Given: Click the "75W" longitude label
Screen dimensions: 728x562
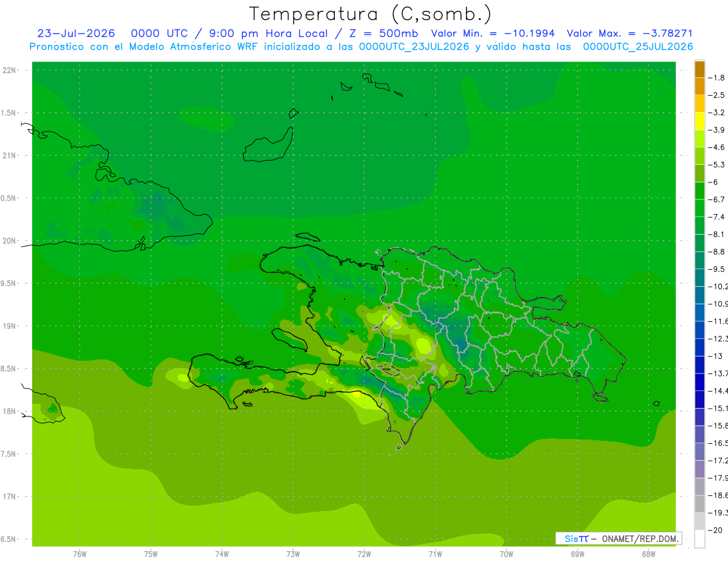Looking at the screenshot, I should coord(150,554).
